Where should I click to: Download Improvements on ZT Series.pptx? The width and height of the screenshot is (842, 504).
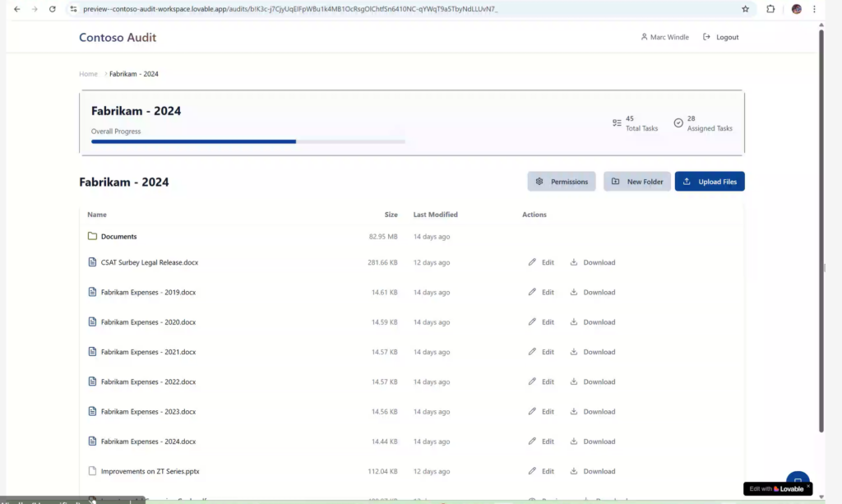coord(592,471)
